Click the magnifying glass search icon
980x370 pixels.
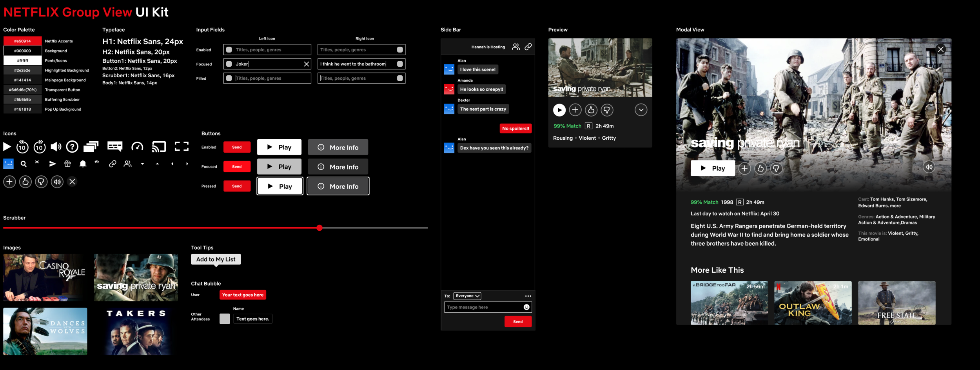[24, 164]
